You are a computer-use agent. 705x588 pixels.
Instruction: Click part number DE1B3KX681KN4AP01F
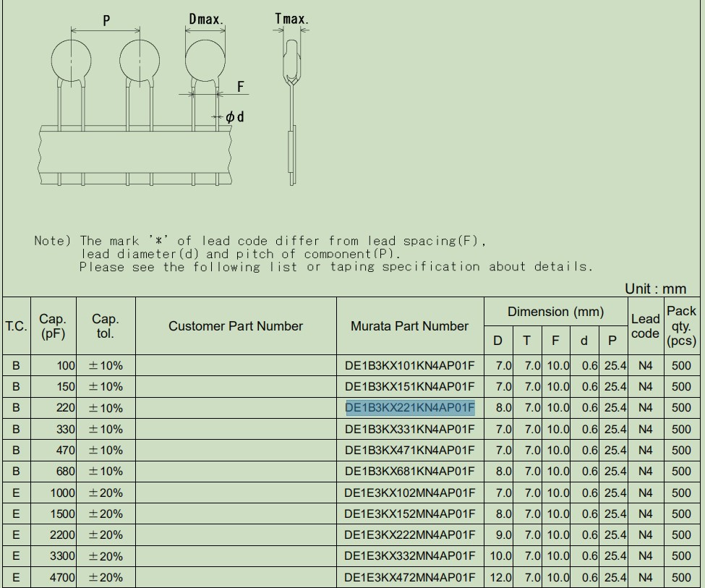(409, 471)
